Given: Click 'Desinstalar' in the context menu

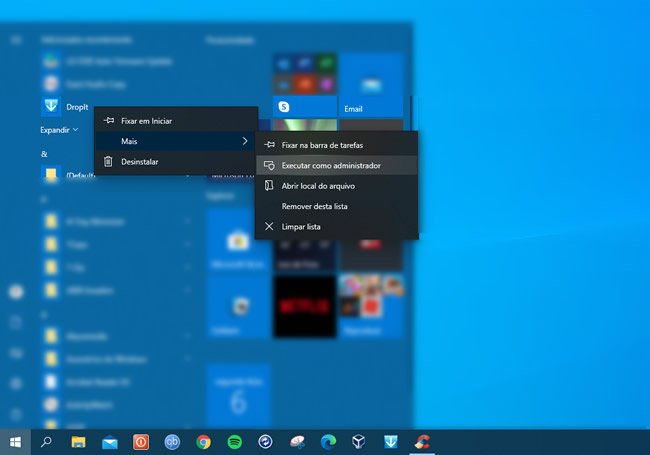Looking at the screenshot, I should (139, 161).
